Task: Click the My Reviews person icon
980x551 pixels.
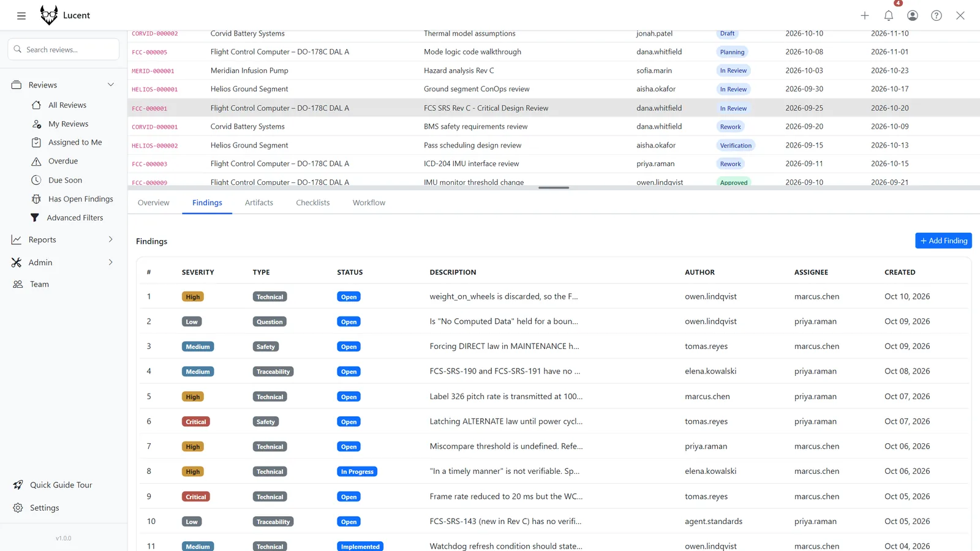Action: (37, 124)
